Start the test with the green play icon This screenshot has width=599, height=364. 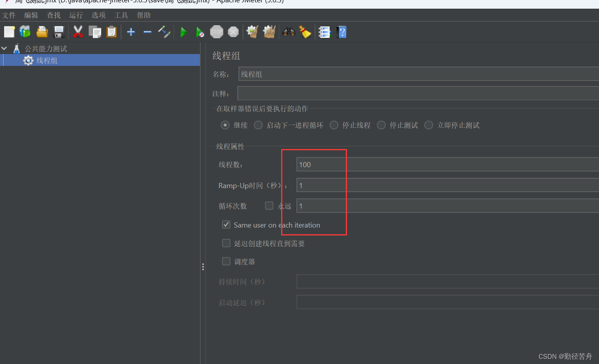184,32
